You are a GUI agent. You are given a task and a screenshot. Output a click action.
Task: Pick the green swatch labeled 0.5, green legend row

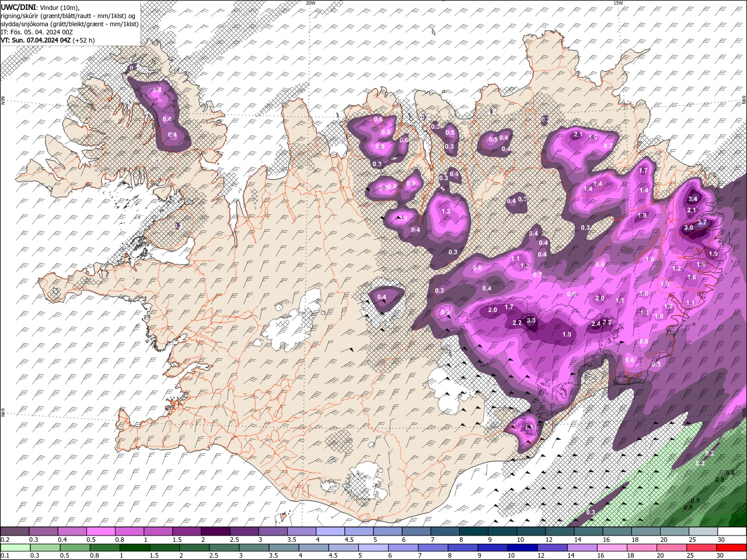tap(75, 547)
